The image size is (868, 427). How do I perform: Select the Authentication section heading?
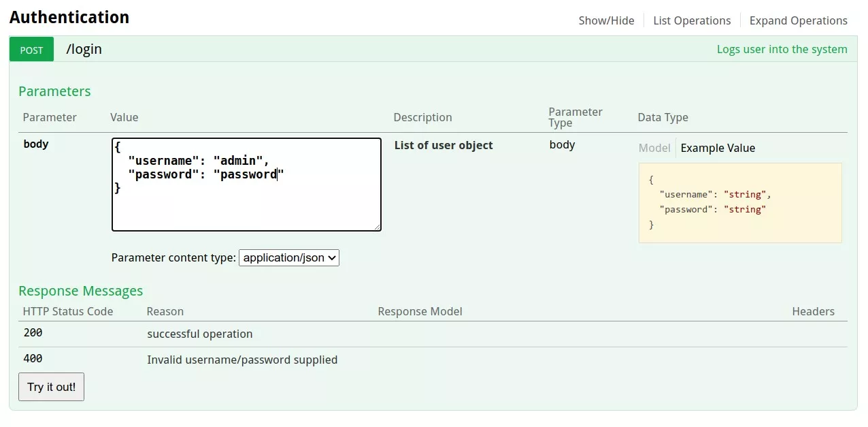click(69, 17)
